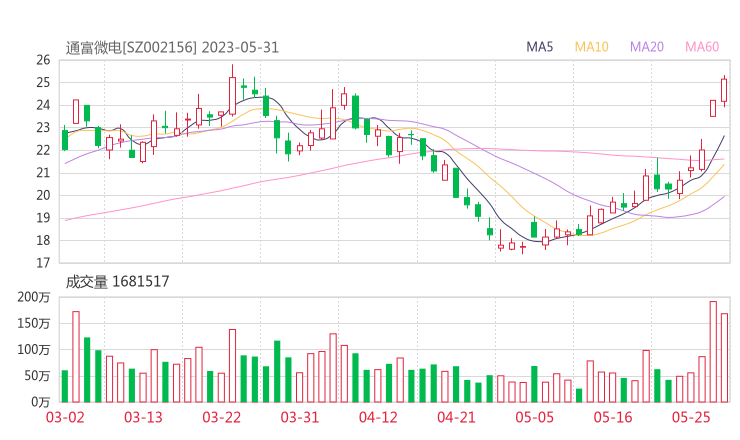Click the 100万 volume axis label
The width and height of the screenshot is (740, 440).
point(34,350)
